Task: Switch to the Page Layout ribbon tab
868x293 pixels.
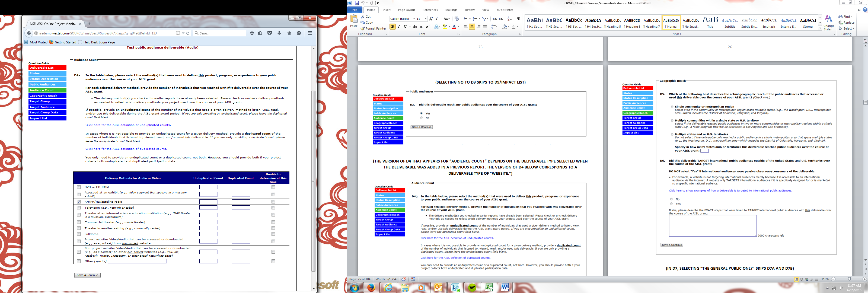Action: coord(406,10)
